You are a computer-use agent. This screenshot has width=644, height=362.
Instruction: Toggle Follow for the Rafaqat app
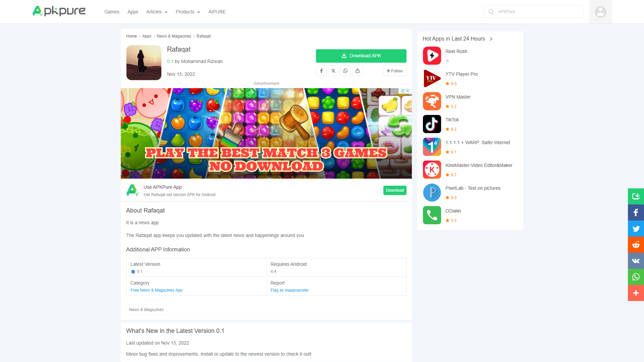click(x=394, y=71)
